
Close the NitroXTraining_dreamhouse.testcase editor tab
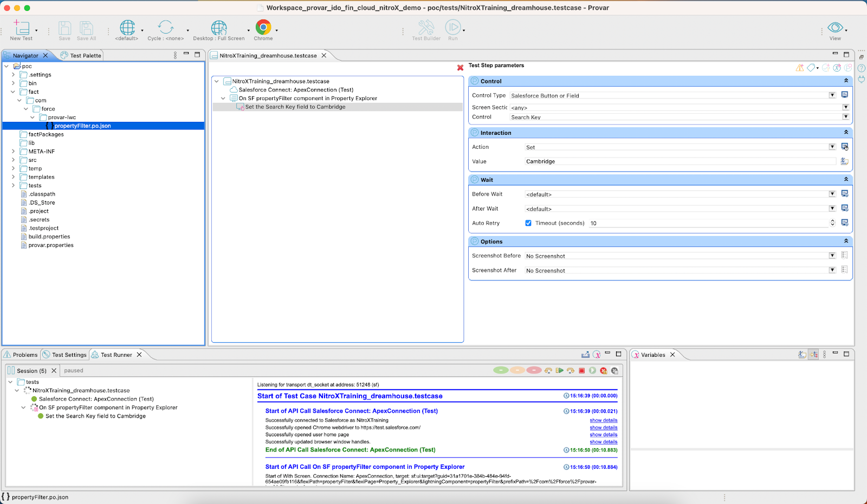pyautogui.click(x=324, y=55)
